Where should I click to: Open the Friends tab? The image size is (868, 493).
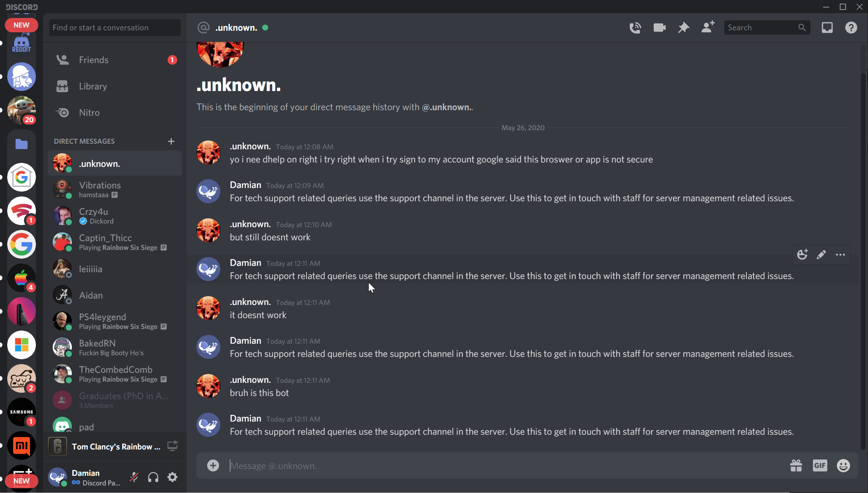(x=94, y=60)
